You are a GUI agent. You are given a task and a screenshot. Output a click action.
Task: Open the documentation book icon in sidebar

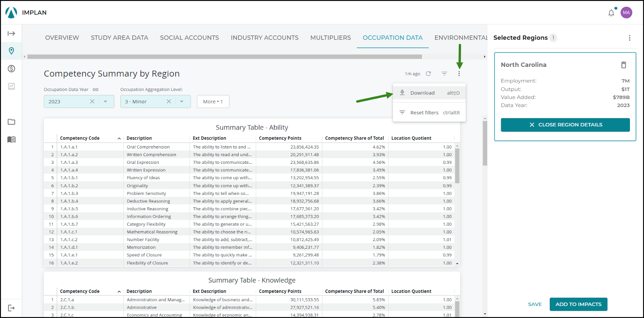click(x=11, y=139)
